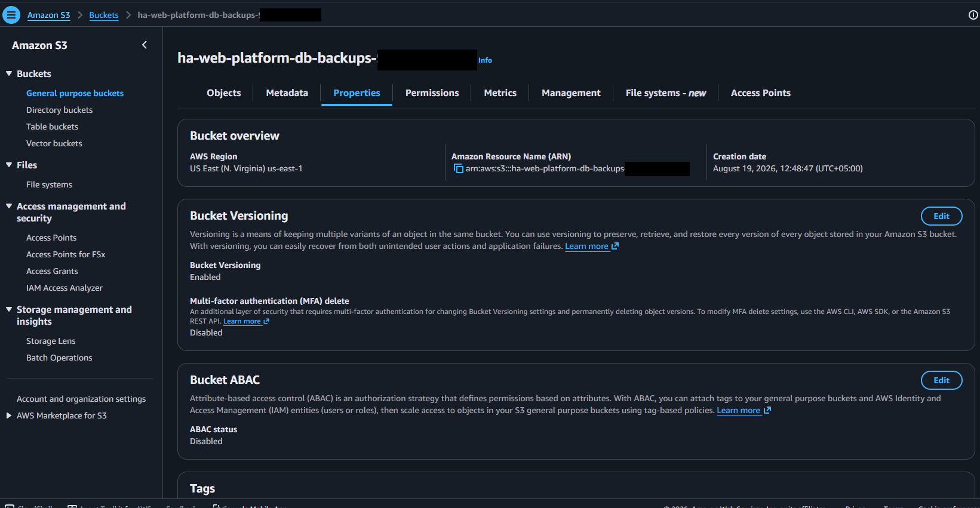Open Storage Lens in sidebar

click(x=51, y=341)
